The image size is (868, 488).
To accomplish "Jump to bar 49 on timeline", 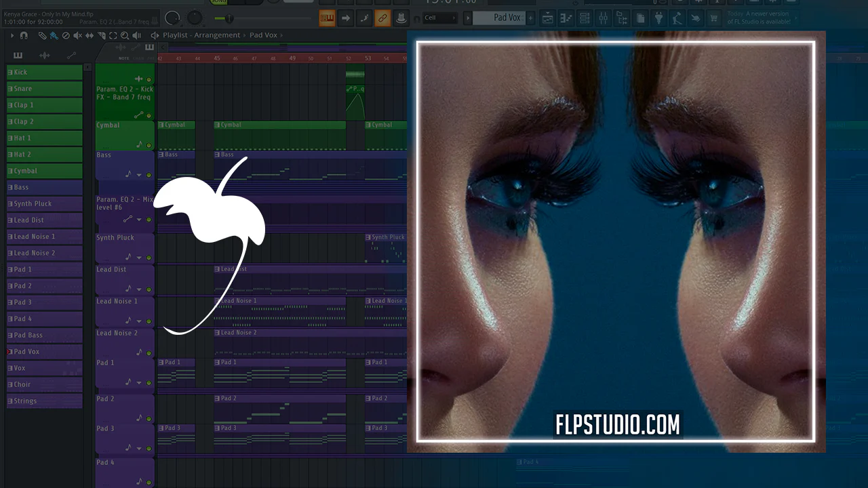I will [292, 58].
